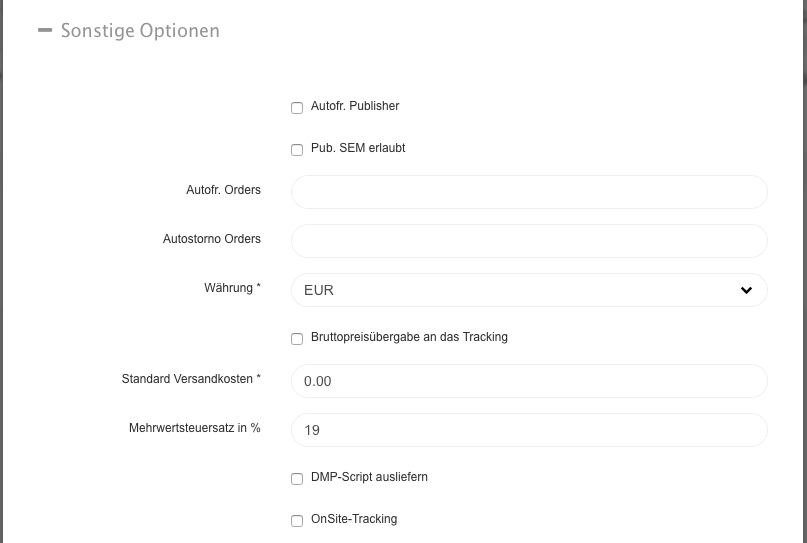Click the 'Autofr. Orders' field label
This screenshot has width=807, height=543.
click(x=223, y=190)
